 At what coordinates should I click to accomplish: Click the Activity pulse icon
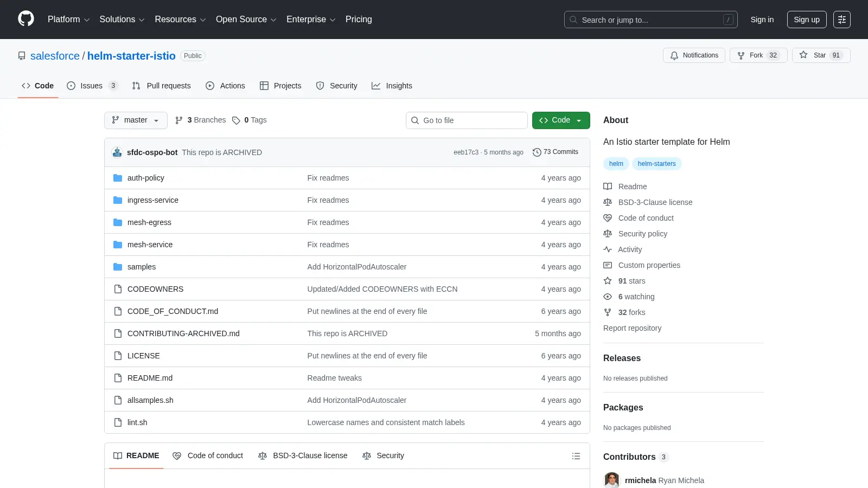click(608, 249)
